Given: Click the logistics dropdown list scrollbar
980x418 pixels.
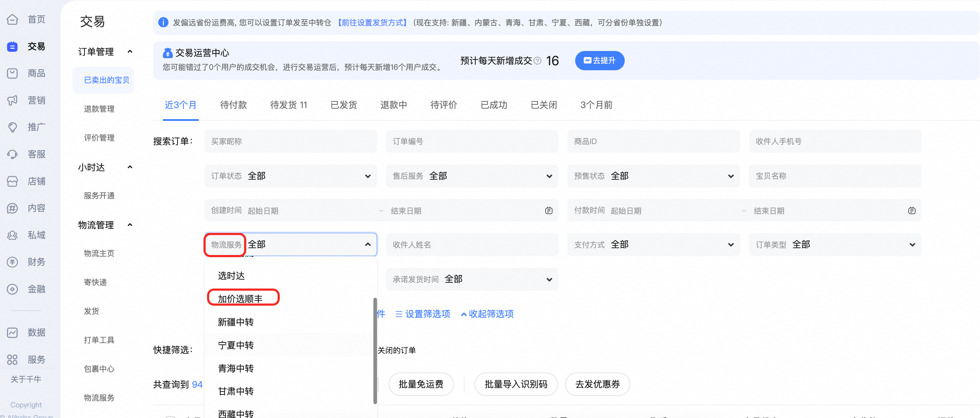Looking at the screenshot, I should 375,350.
